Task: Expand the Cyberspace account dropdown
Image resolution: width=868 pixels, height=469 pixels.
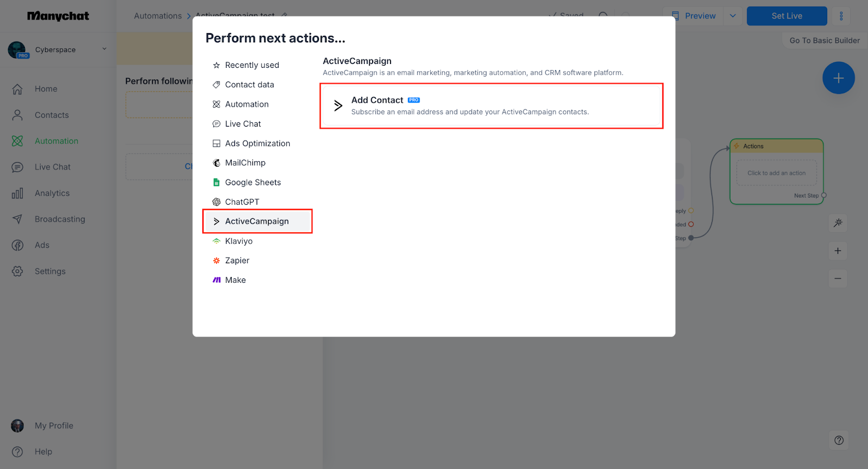Action: (104, 49)
